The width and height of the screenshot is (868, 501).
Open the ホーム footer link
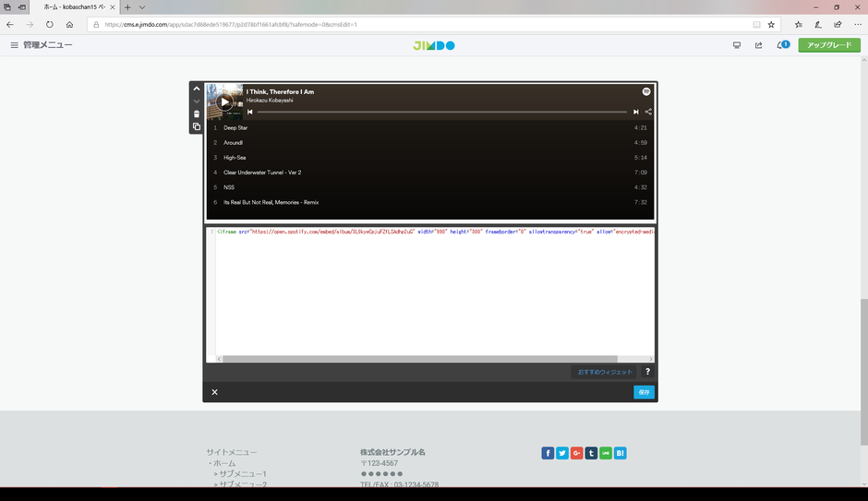(224, 463)
